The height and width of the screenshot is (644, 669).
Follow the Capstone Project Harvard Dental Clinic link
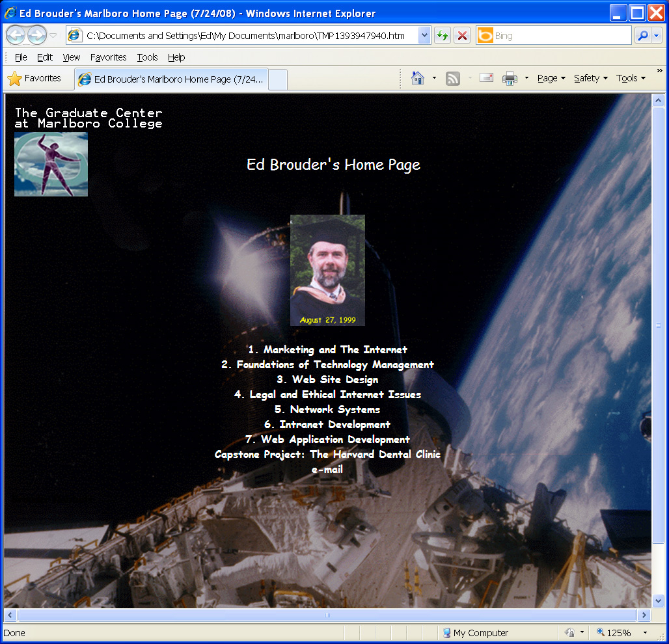[327, 455]
